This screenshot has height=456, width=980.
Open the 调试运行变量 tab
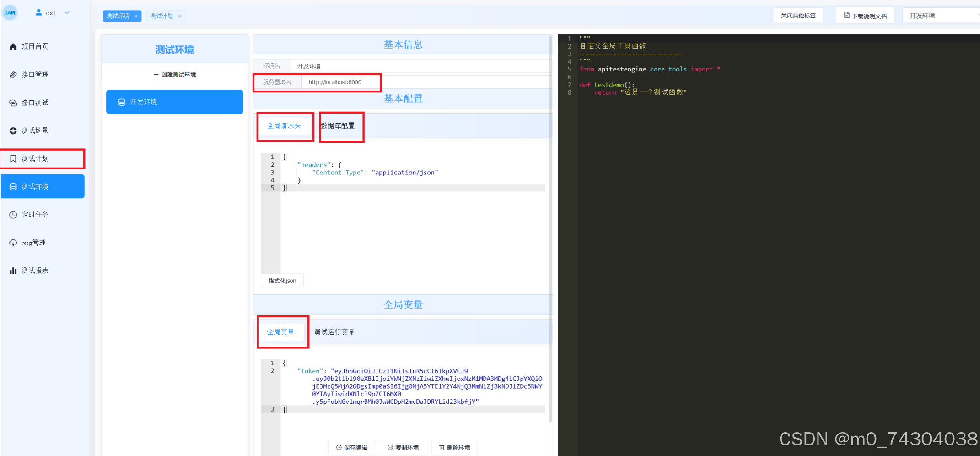click(x=334, y=332)
